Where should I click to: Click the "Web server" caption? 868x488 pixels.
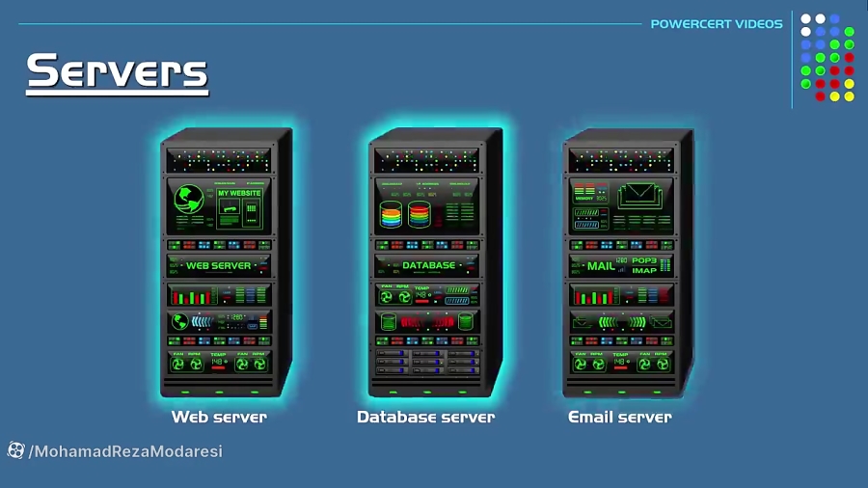point(219,417)
